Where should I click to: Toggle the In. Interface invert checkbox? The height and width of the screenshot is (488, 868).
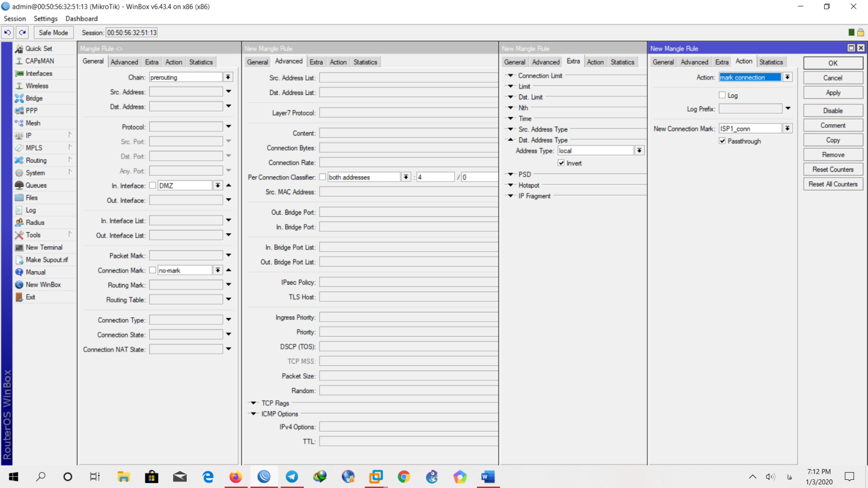[153, 185]
